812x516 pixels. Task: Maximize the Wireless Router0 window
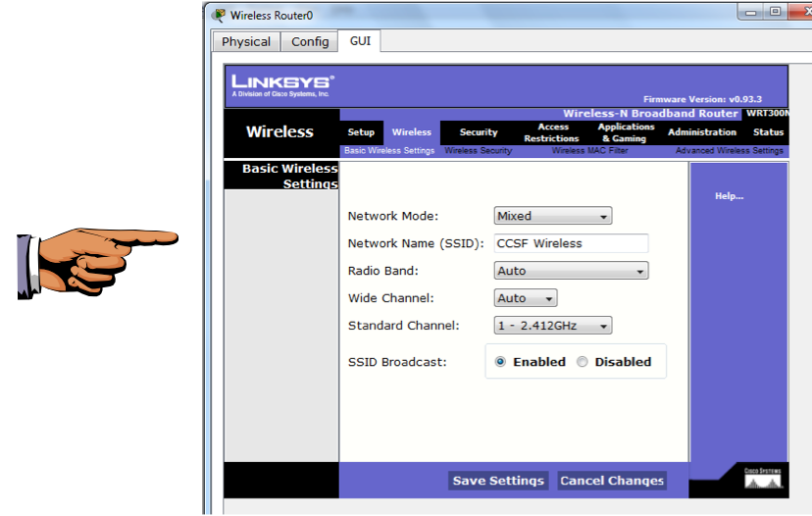[x=776, y=12]
